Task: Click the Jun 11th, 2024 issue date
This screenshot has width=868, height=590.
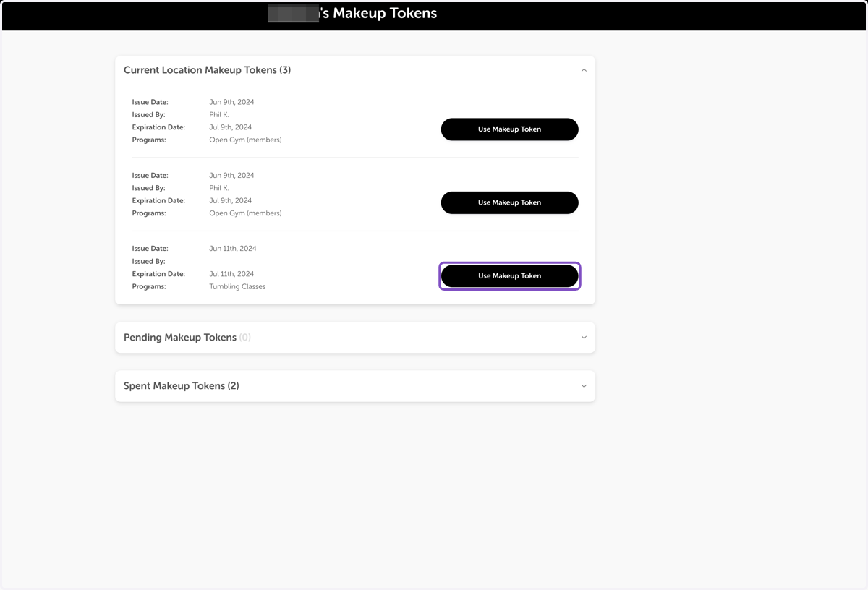Action: 233,249
